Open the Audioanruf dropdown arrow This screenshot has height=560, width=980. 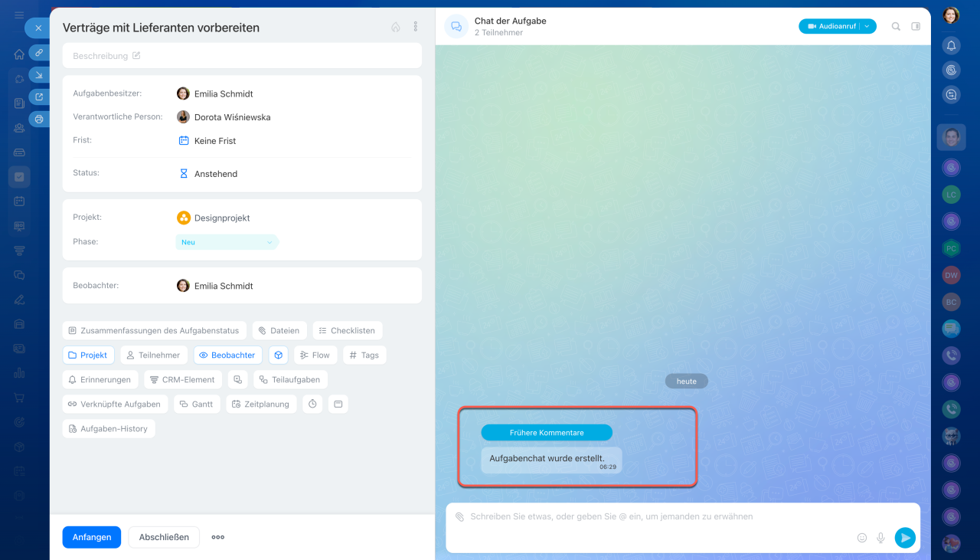click(868, 26)
